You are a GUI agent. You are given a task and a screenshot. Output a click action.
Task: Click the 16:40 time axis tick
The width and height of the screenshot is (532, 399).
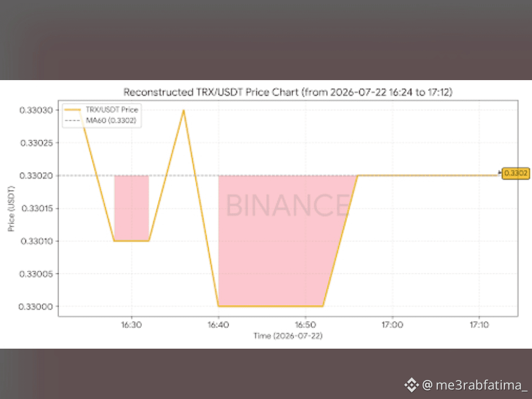tap(218, 325)
